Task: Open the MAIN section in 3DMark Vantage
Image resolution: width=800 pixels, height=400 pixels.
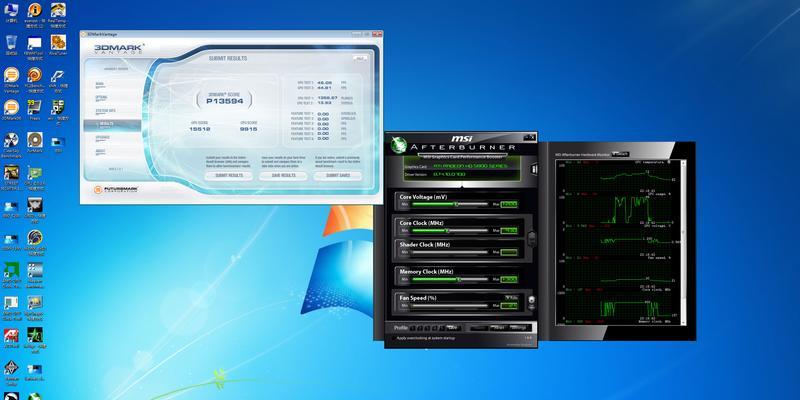Action: point(99,84)
